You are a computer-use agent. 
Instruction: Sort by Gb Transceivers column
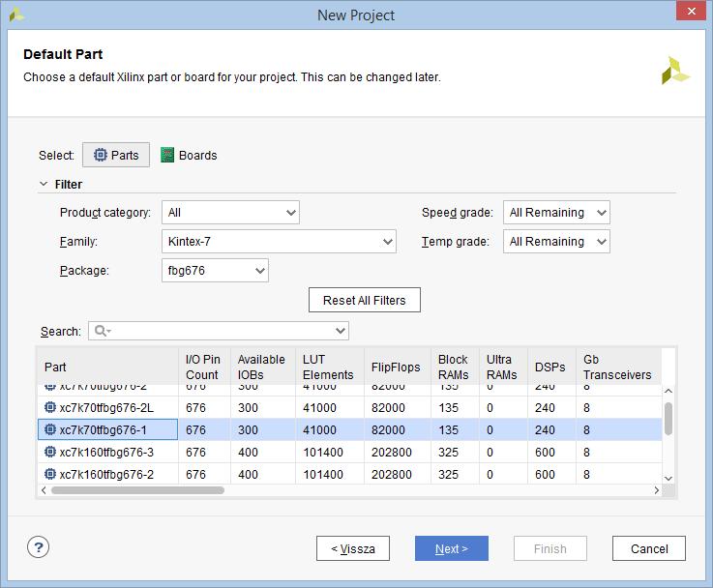pyautogui.click(x=618, y=367)
